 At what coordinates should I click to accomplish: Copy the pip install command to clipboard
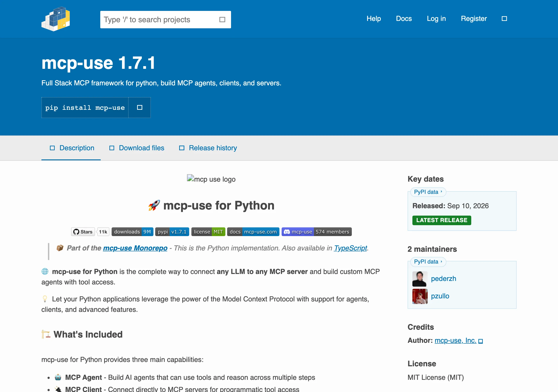pyautogui.click(x=139, y=108)
